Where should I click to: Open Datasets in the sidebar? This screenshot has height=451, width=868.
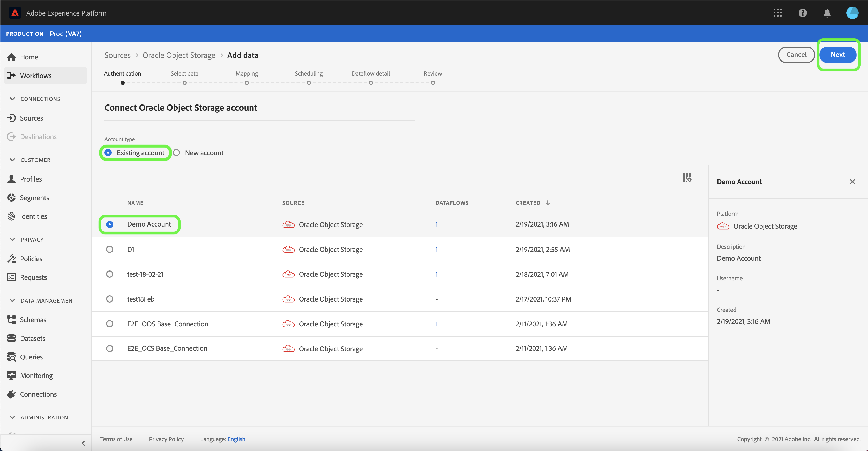coord(32,338)
